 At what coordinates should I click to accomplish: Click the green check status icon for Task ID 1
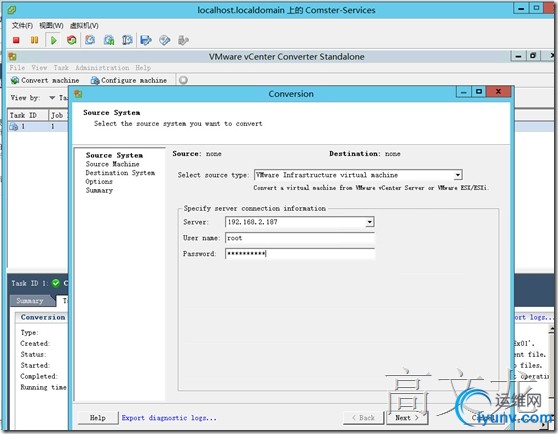tap(56, 283)
